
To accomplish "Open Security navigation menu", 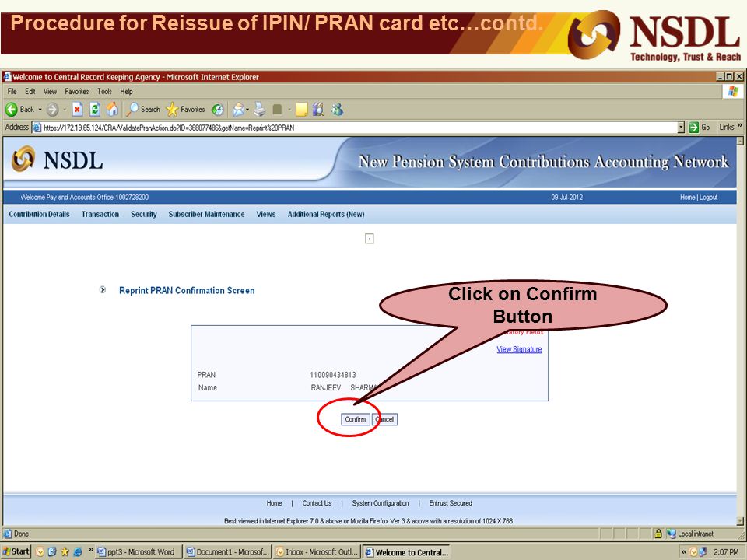I will [x=144, y=215].
